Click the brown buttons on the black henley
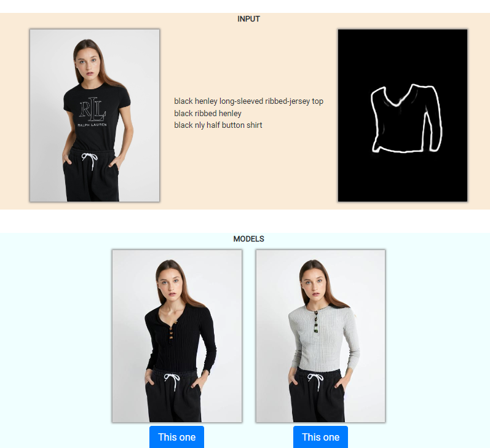 pos(171,332)
